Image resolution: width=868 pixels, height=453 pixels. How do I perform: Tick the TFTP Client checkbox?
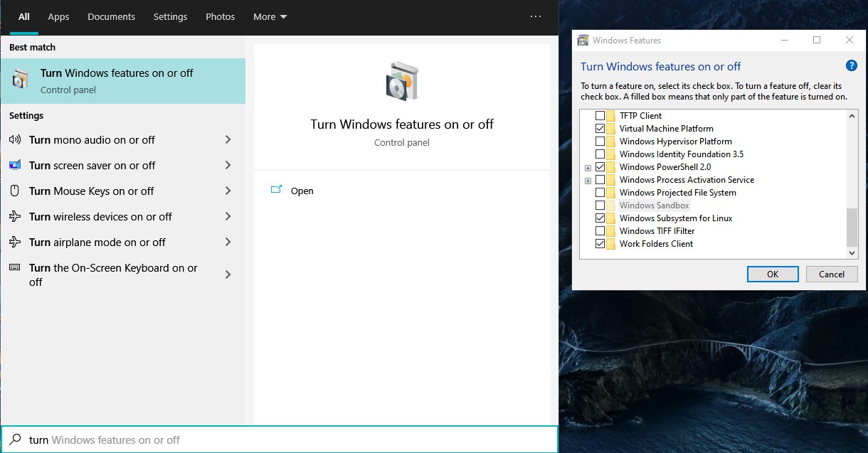coord(600,116)
